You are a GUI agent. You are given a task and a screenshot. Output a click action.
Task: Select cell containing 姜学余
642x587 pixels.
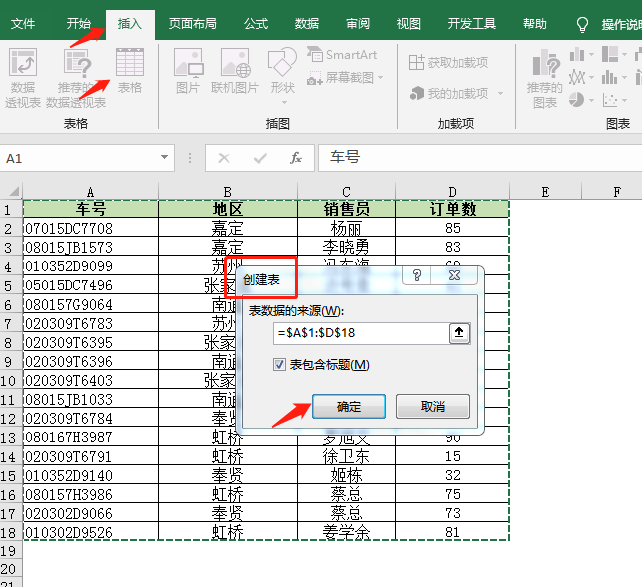pyautogui.click(x=346, y=532)
